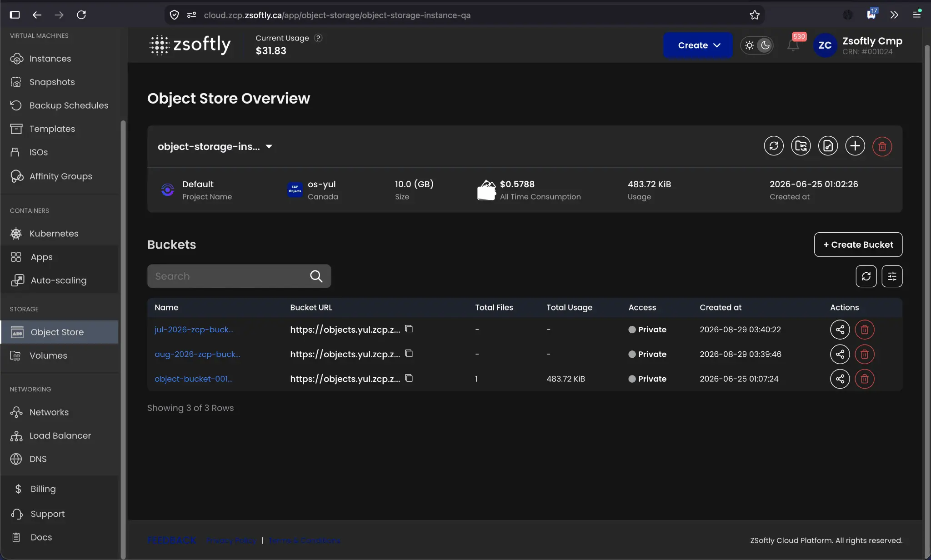
Task: Click the browser address bar URL
Action: pos(337,15)
